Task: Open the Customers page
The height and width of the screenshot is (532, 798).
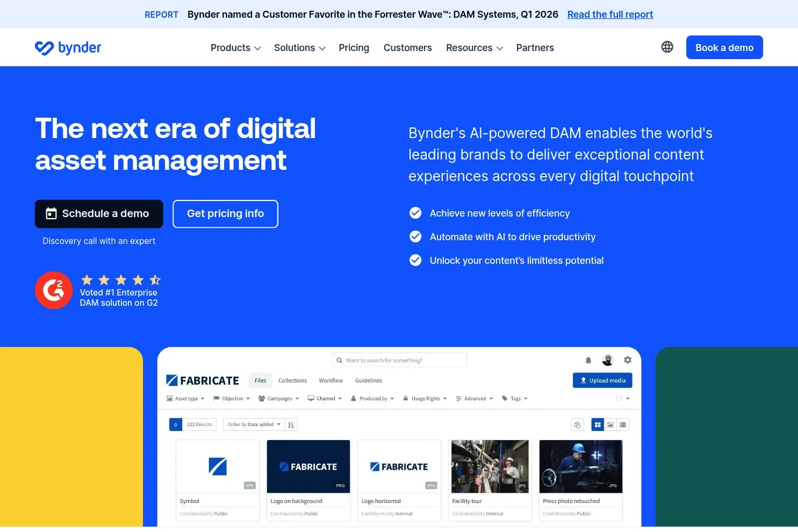Action: [408, 48]
